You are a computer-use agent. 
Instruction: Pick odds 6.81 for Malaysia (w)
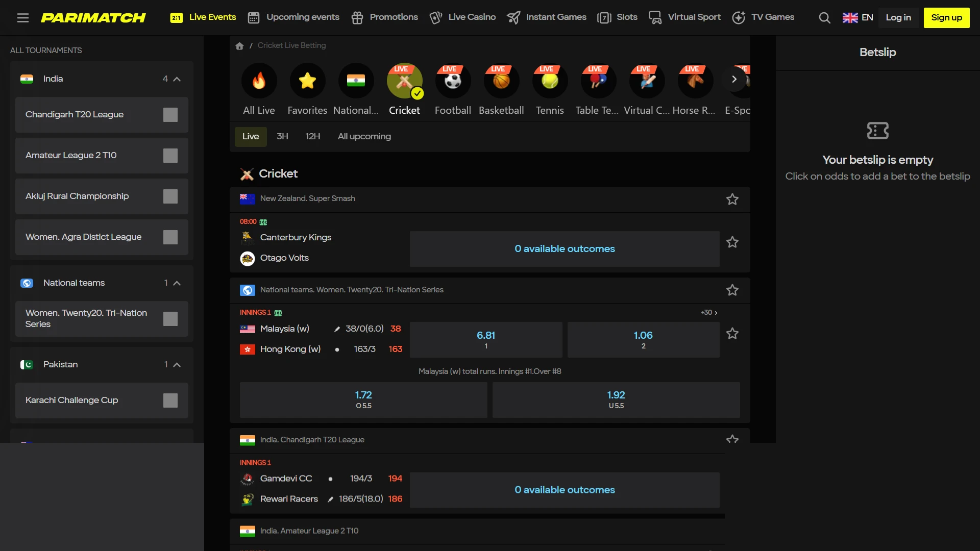(486, 340)
